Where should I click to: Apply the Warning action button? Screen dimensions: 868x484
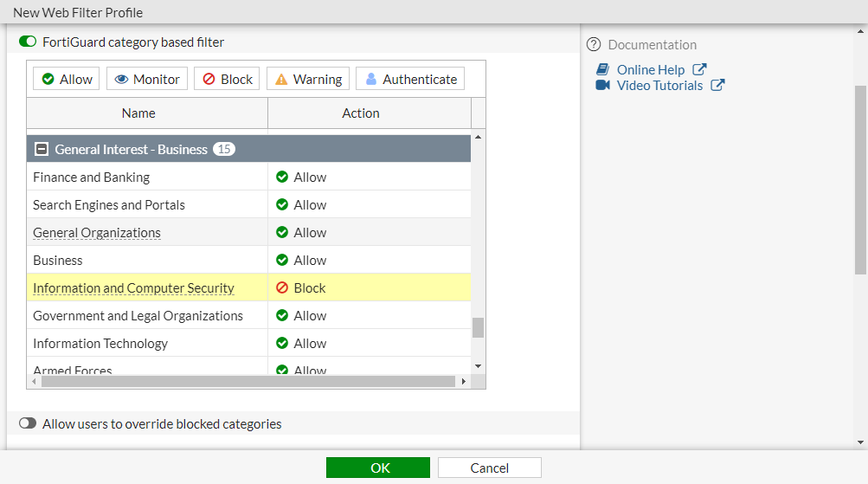point(307,79)
